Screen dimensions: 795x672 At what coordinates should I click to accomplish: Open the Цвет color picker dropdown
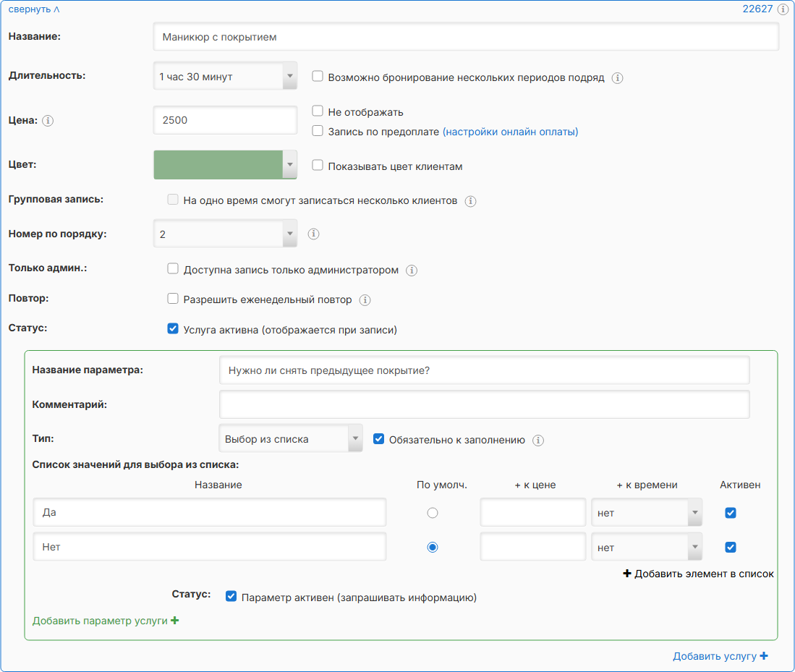225,165
